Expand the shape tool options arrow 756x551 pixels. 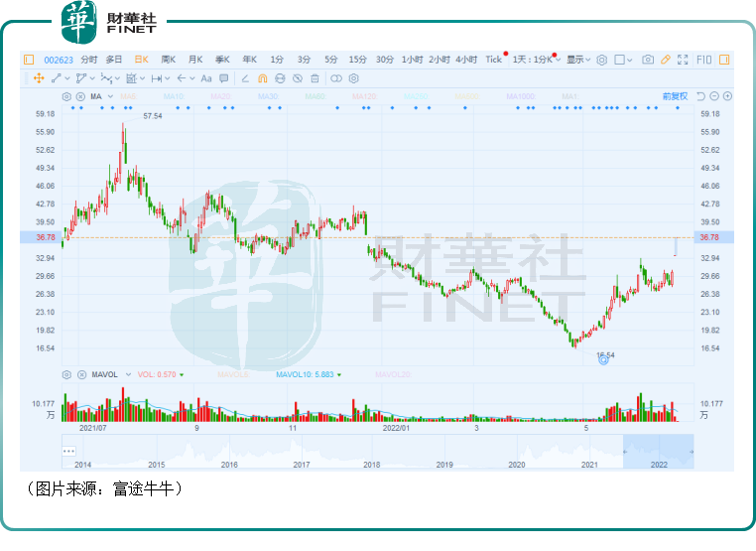(92, 78)
